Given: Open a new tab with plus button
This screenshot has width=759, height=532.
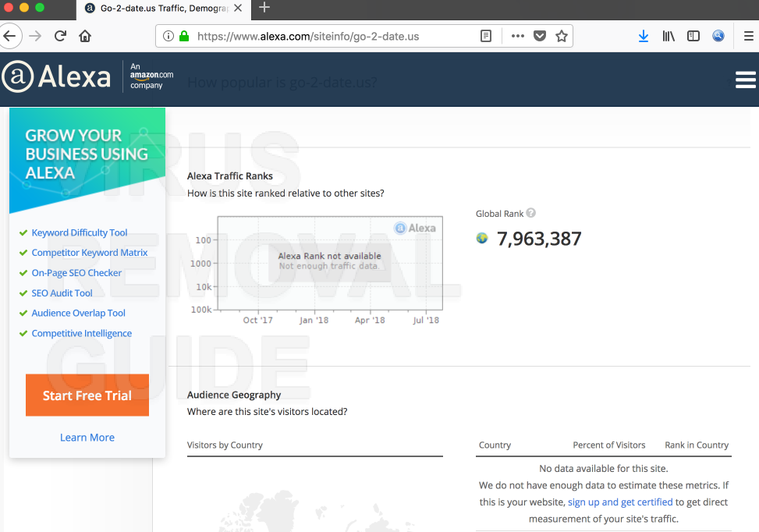Looking at the screenshot, I should point(264,8).
